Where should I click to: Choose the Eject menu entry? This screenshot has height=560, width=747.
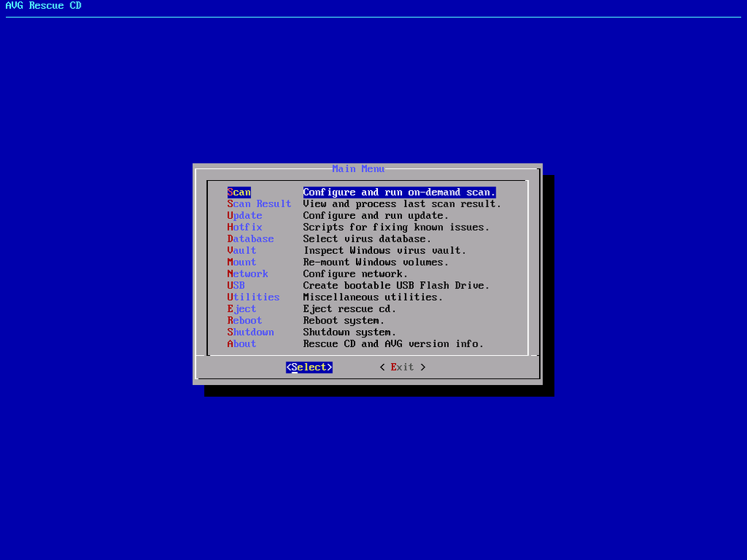242,309
